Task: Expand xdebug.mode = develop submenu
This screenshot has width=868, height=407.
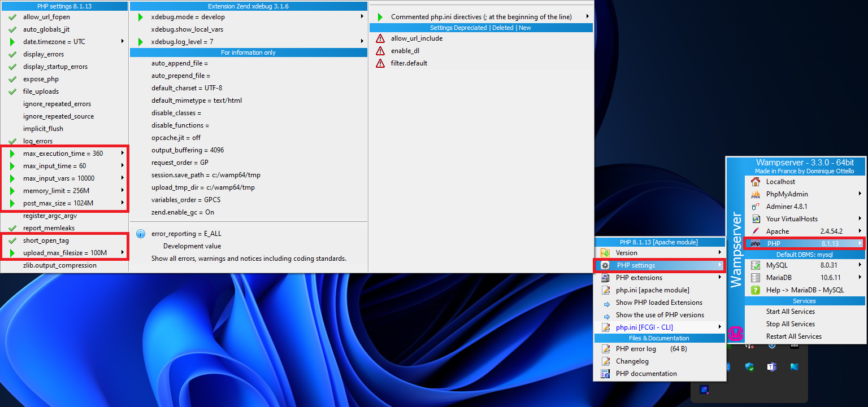Action: (x=249, y=17)
